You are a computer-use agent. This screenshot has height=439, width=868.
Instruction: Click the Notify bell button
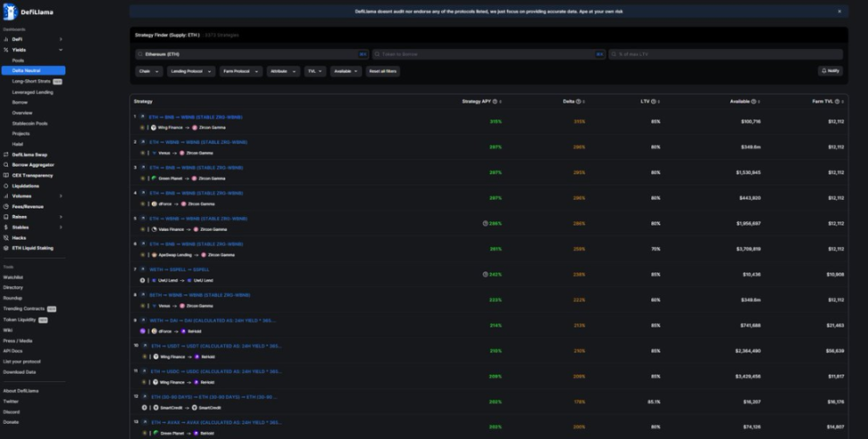[x=830, y=70]
